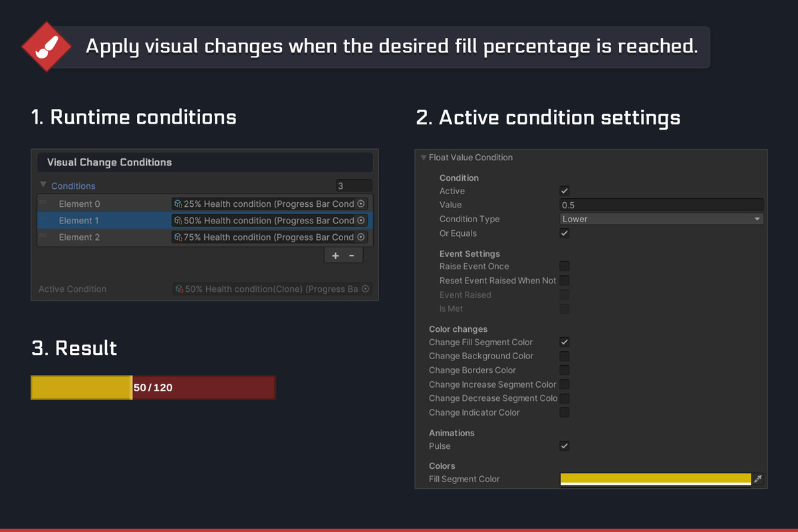Select the Element 2 row

[205, 237]
